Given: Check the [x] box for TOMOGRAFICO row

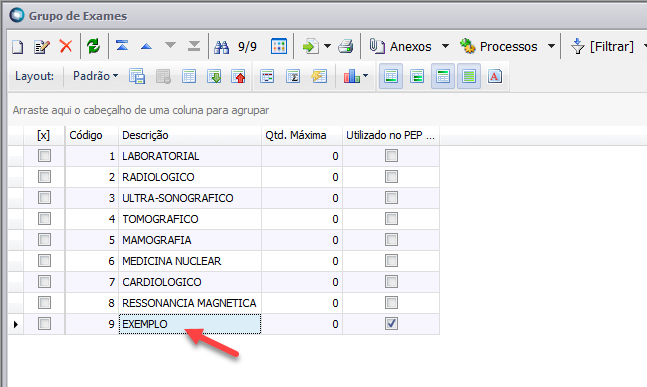Looking at the screenshot, I should [44, 219].
